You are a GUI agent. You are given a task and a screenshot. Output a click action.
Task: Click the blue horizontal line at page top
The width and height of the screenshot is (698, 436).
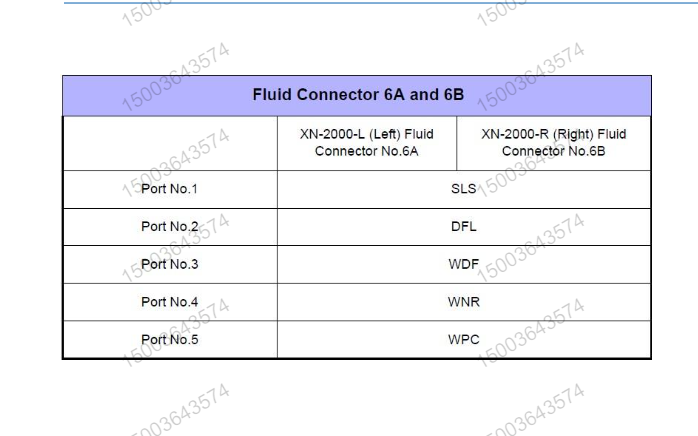coord(381,3)
